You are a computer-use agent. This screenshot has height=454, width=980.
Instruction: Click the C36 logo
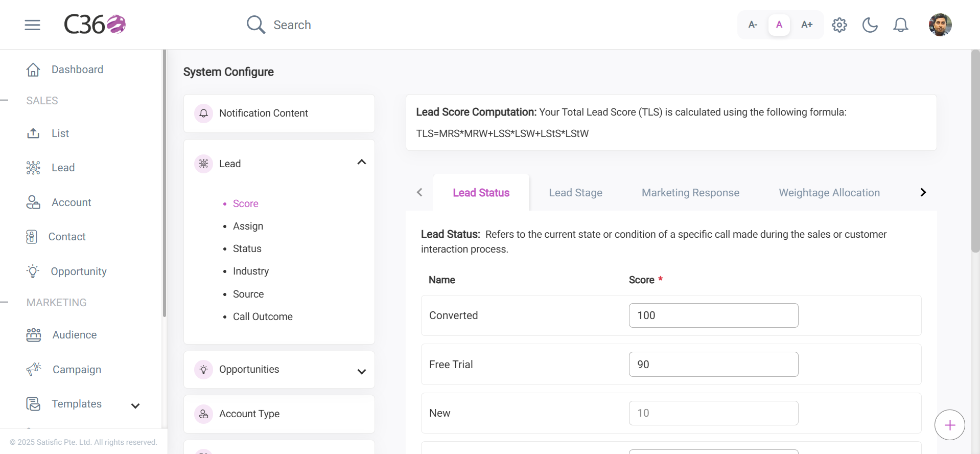coord(95,25)
